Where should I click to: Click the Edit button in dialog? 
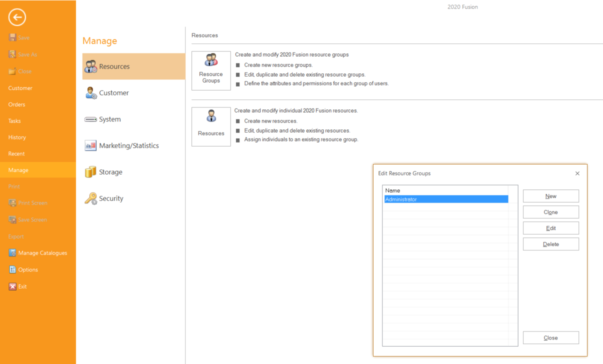pyautogui.click(x=551, y=228)
